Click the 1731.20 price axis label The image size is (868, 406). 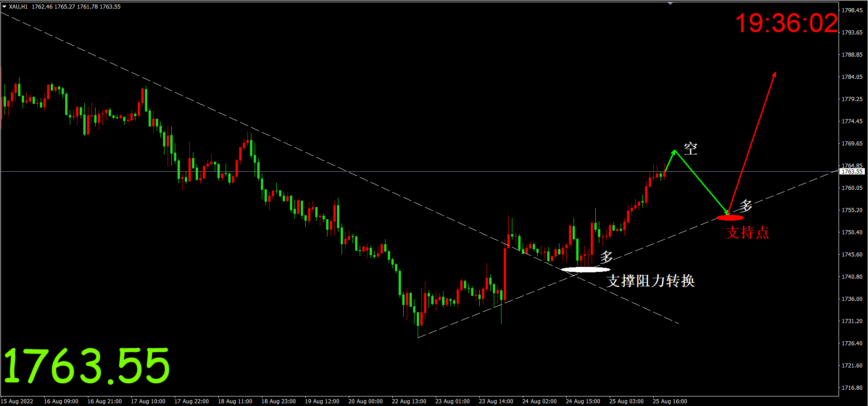852,321
